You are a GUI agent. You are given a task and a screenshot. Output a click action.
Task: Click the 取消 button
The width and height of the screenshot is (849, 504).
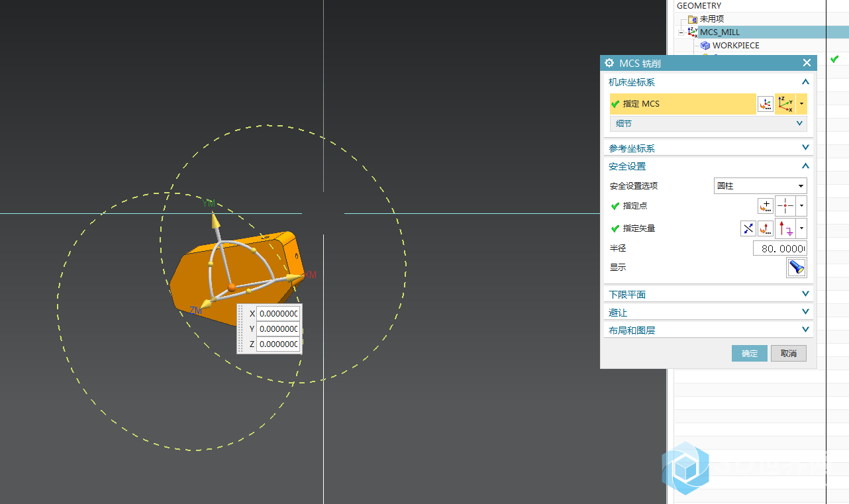click(x=789, y=353)
